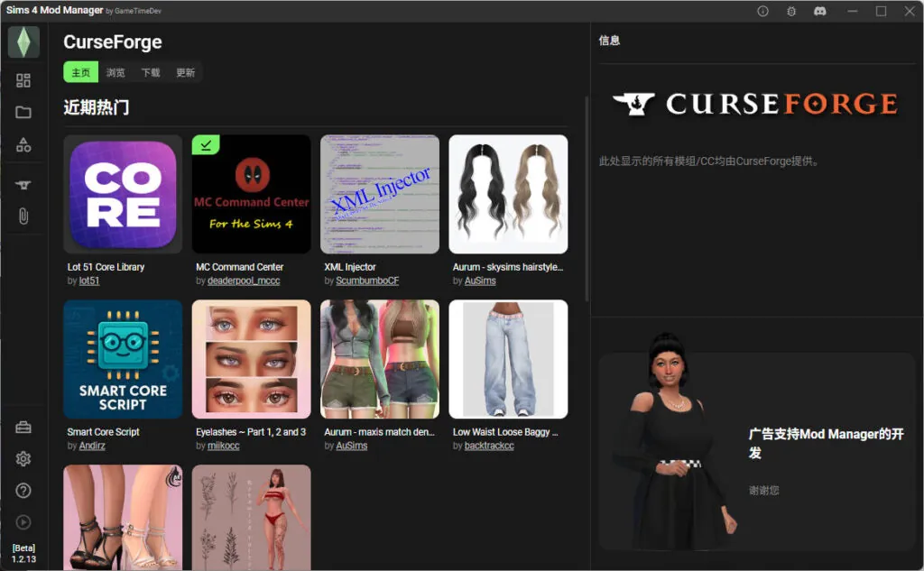Switch to the 更新 tab
Image resolution: width=924 pixels, height=571 pixels.
coord(185,72)
